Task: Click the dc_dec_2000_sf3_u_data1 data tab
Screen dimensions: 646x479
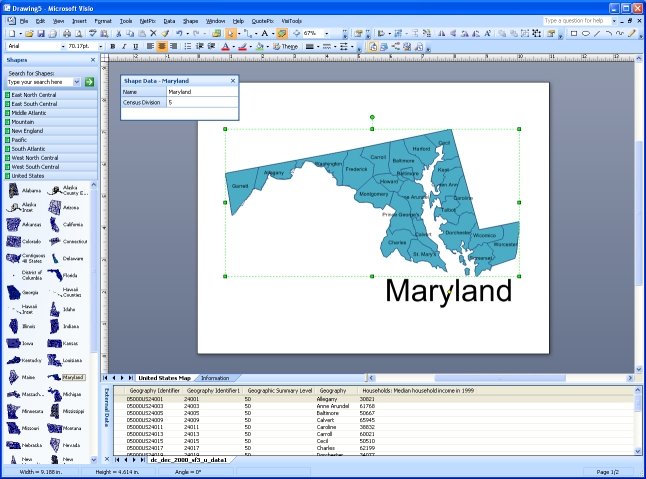Action: point(189,460)
